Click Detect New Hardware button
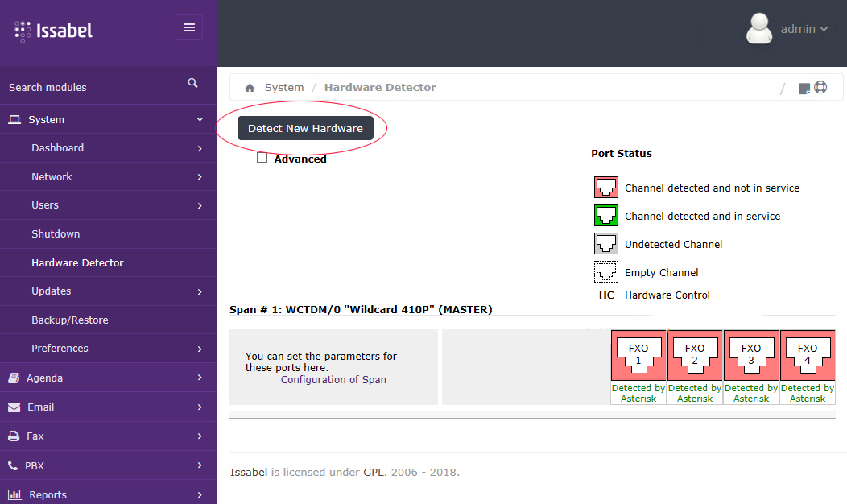 pos(305,128)
